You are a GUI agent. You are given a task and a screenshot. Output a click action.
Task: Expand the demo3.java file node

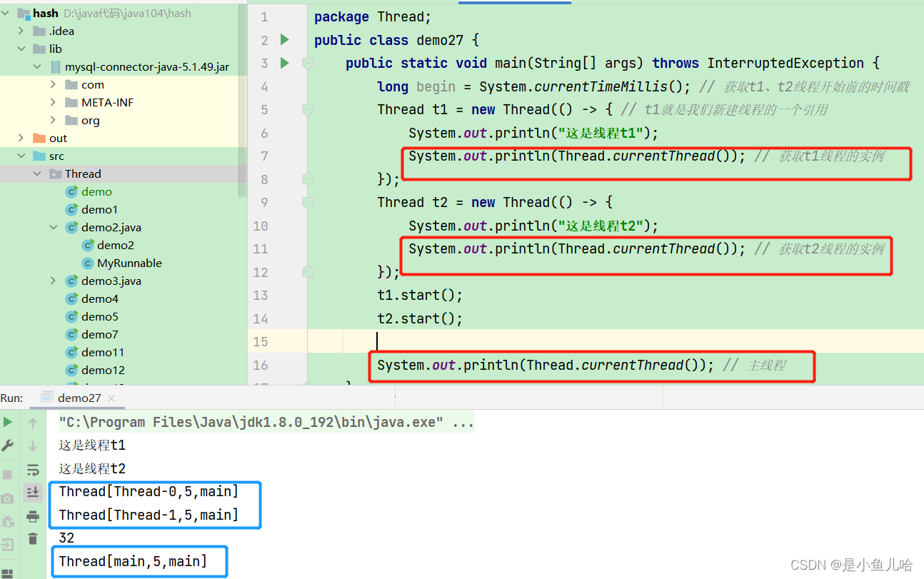pyautogui.click(x=53, y=281)
